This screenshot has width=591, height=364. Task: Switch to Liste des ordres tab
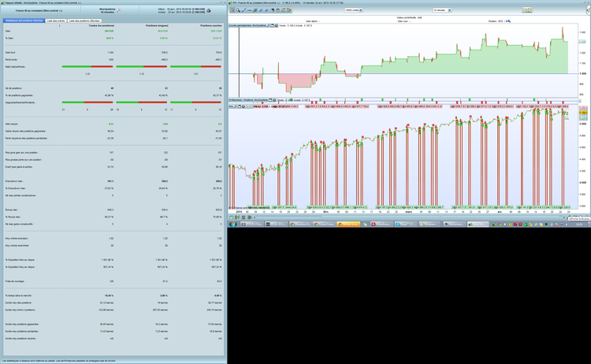pyautogui.click(x=56, y=20)
